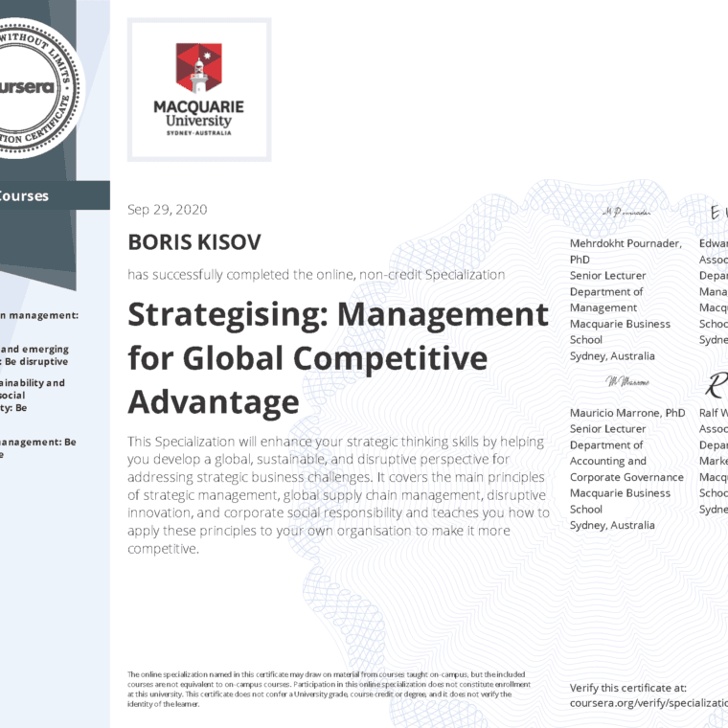Click "Macquarie Business School" under Pournader
Image resolution: width=728 pixels, height=728 pixels.
[x=621, y=331]
